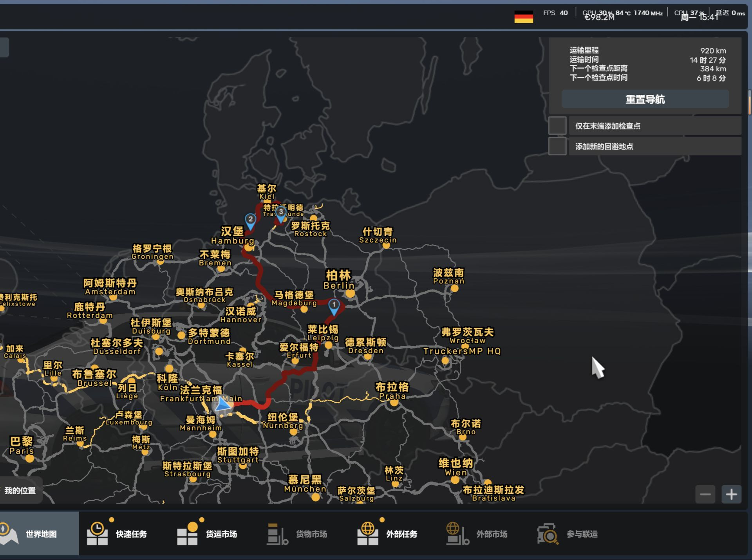The width and height of the screenshot is (752, 560).
Task: Click the 我的位置 button
Action: click(x=20, y=490)
